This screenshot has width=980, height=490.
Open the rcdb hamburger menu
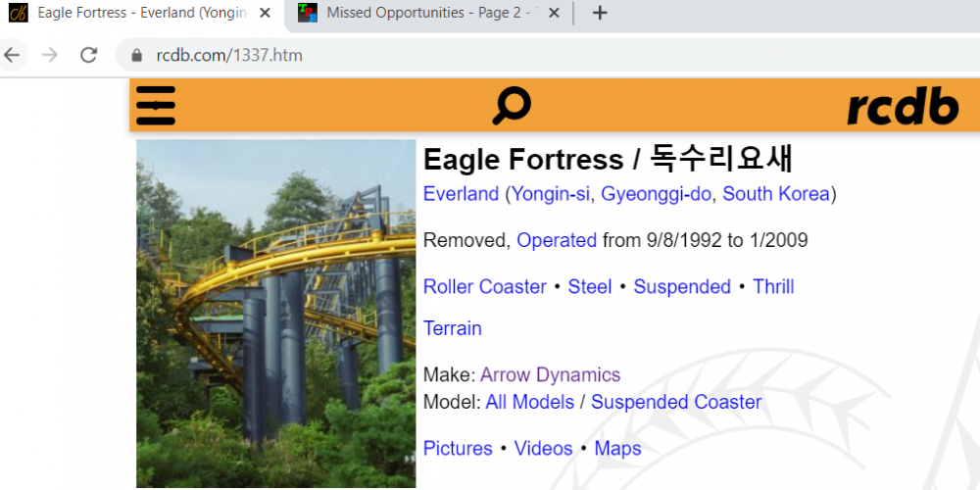pyautogui.click(x=156, y=105)
